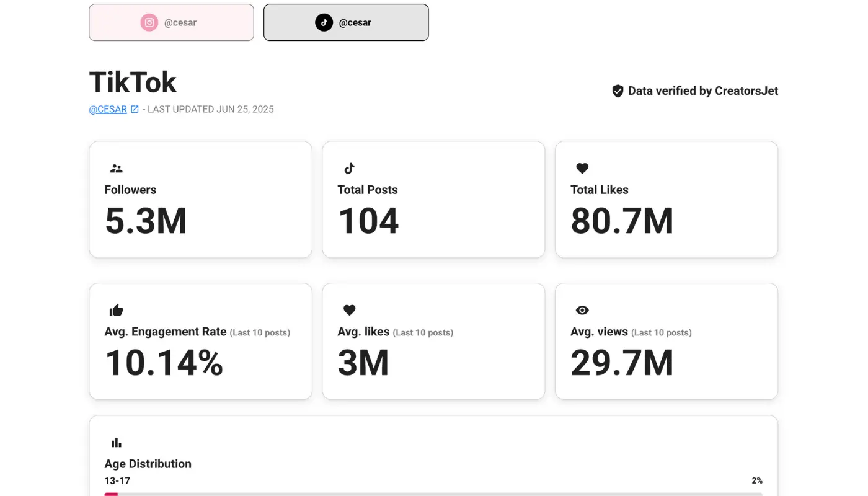
Task: Click the "5.3M" followers value
Action: [x=146, y=221]
